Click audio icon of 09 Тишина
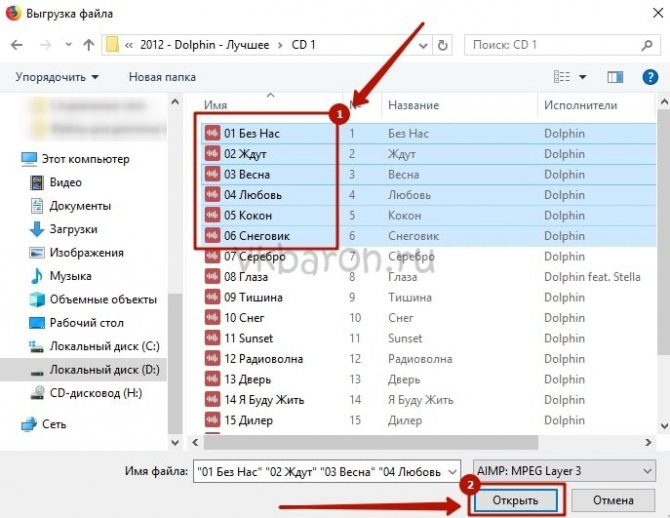This screenshot has width=670, height=518. click(212, 297)
